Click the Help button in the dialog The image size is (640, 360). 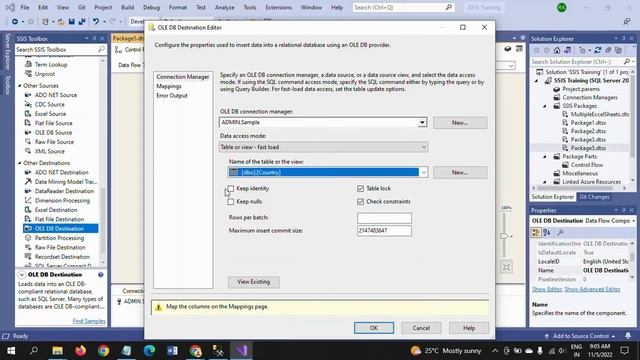[x=469, y=328]
